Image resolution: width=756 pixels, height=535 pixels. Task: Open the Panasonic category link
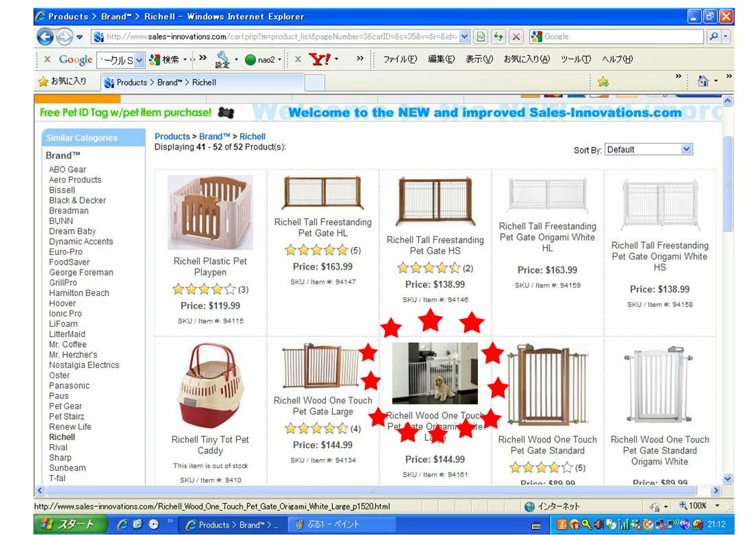[x=69, y=385]
